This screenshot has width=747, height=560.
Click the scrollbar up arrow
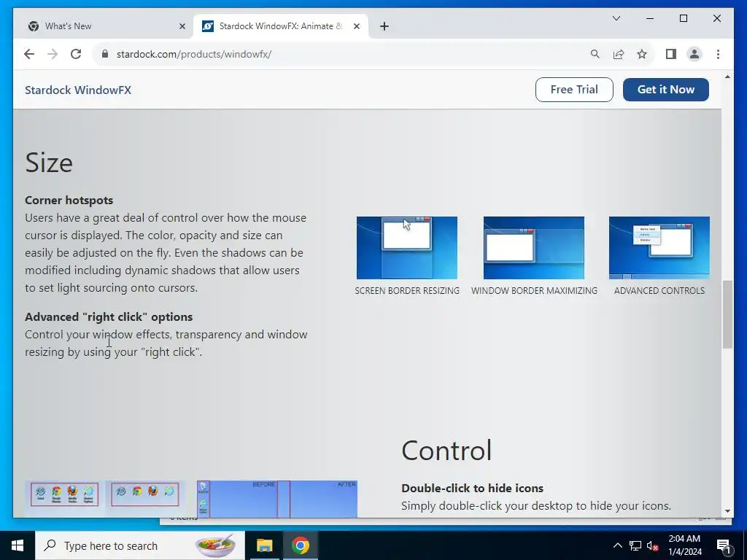[x=727, y=77]
